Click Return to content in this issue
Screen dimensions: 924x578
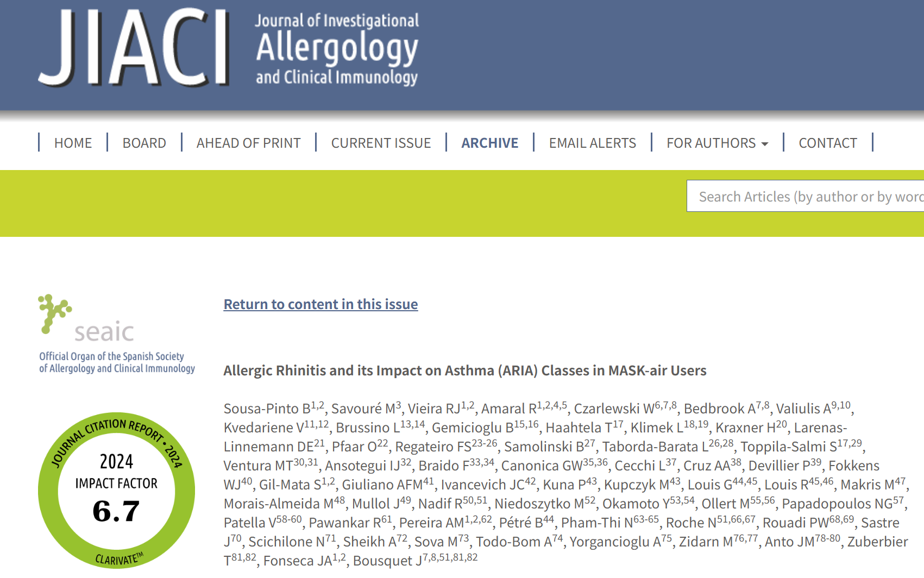(320, 304)
